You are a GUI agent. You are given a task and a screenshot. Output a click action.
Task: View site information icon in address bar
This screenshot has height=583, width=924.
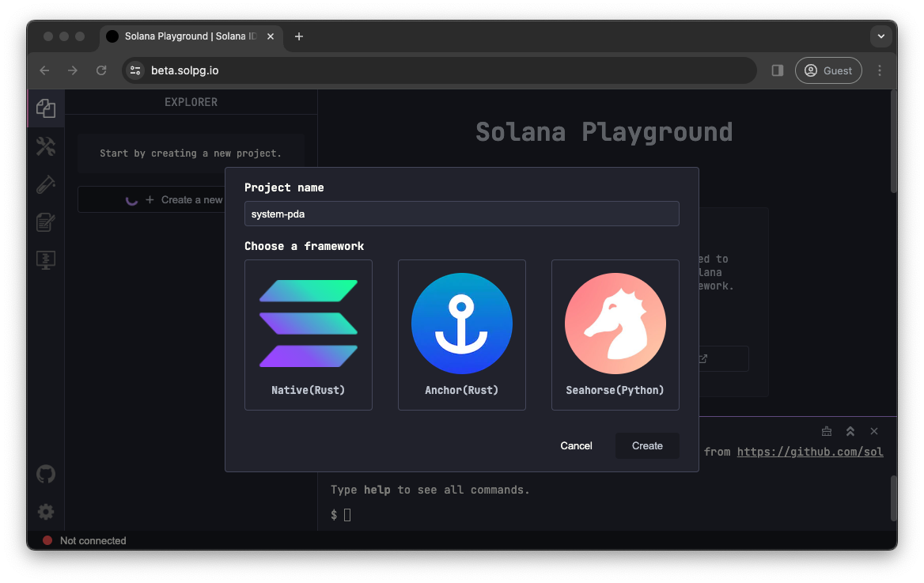[135, 70]
